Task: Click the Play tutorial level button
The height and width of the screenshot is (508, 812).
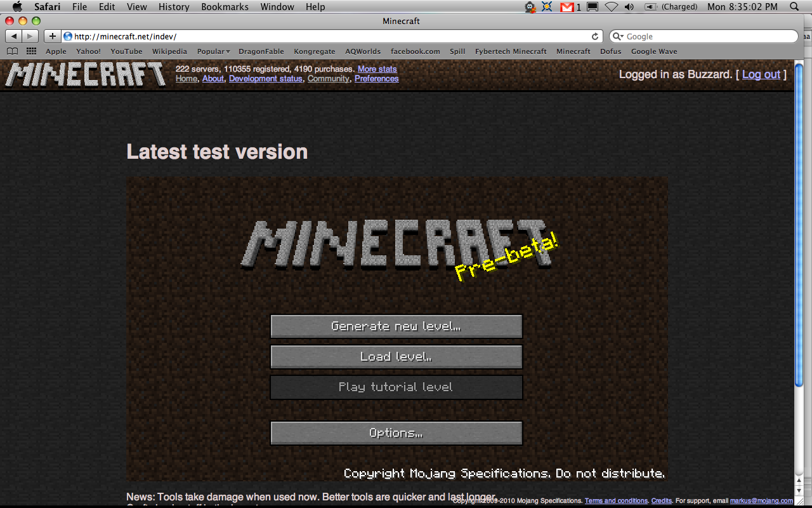Action: point(396,387)
